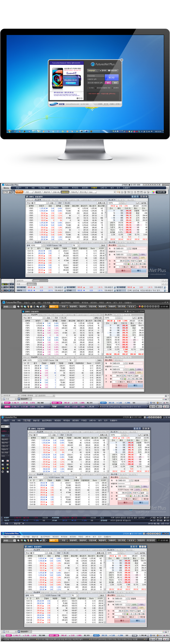Toggle 확인창 checkbox in the 14:21:19 window order panel
Viewport: 170px width, 644px height.
coord(140,267)
